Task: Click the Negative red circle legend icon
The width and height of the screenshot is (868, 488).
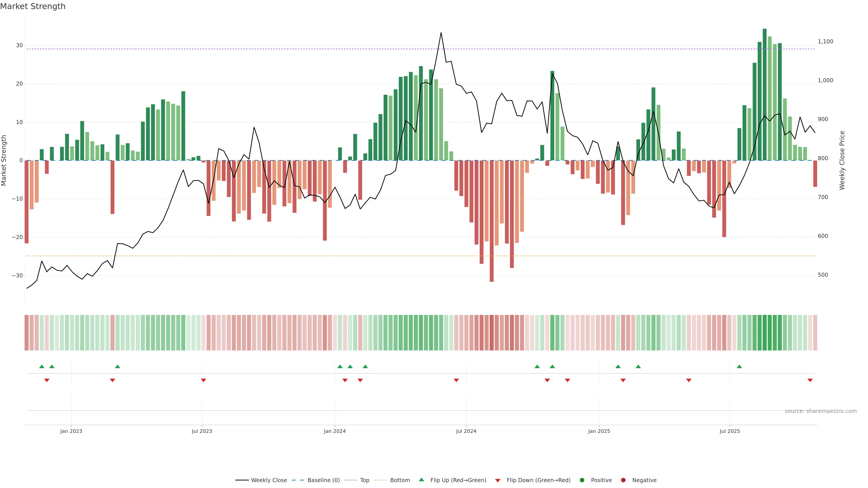Action: [623, 480]
